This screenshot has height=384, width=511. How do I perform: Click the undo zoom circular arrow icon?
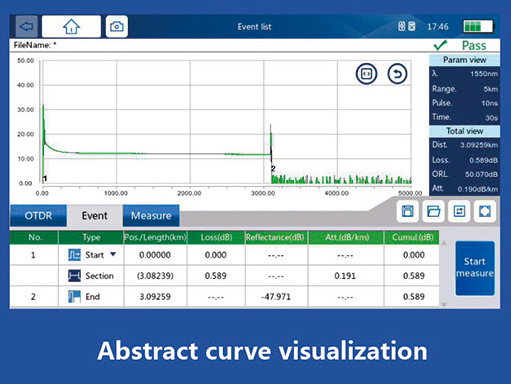[x=397, y=74]
